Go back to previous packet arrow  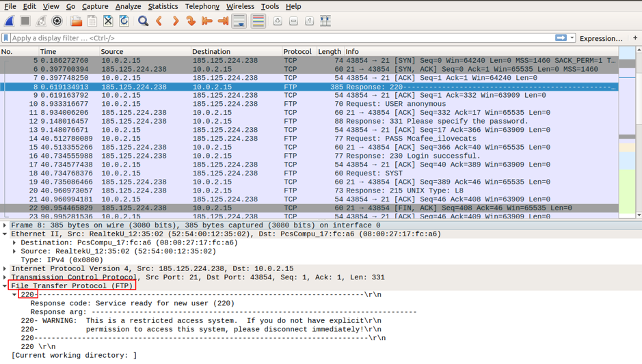click(x=159, y=21)
